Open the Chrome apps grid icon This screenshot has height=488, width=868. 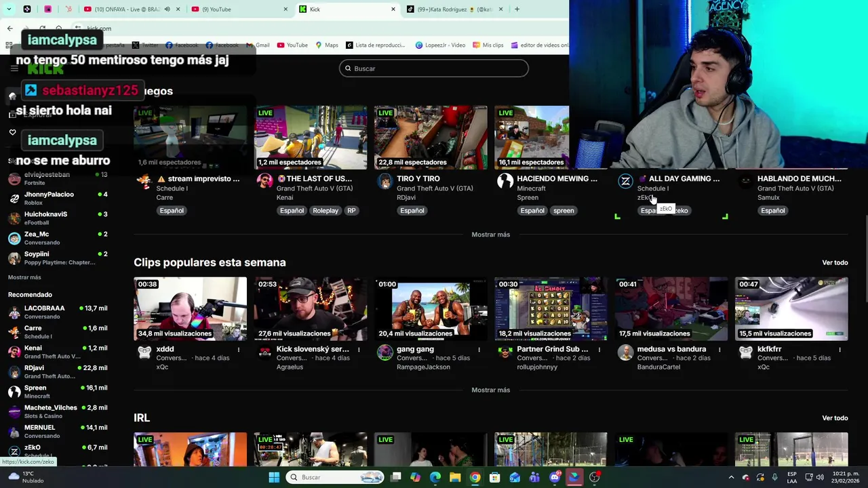coord(9,45)
